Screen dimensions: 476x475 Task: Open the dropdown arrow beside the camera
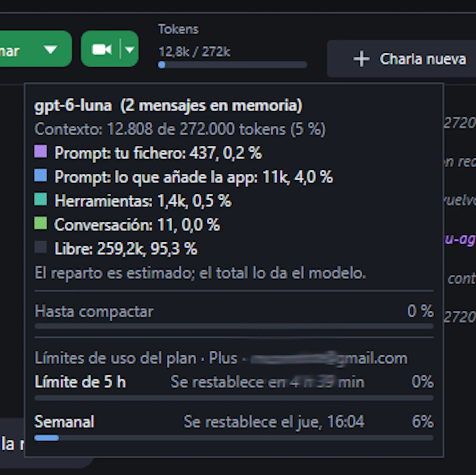130,49
